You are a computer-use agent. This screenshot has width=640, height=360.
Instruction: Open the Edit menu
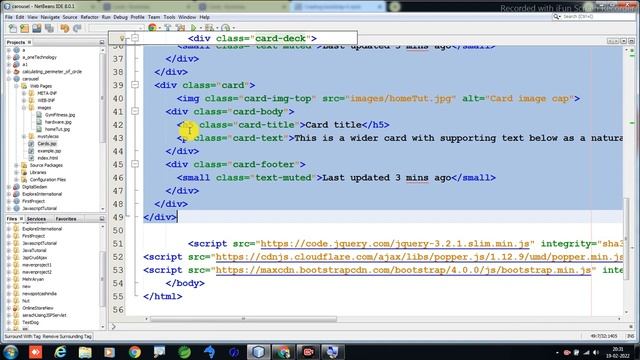tap(20, 17)
